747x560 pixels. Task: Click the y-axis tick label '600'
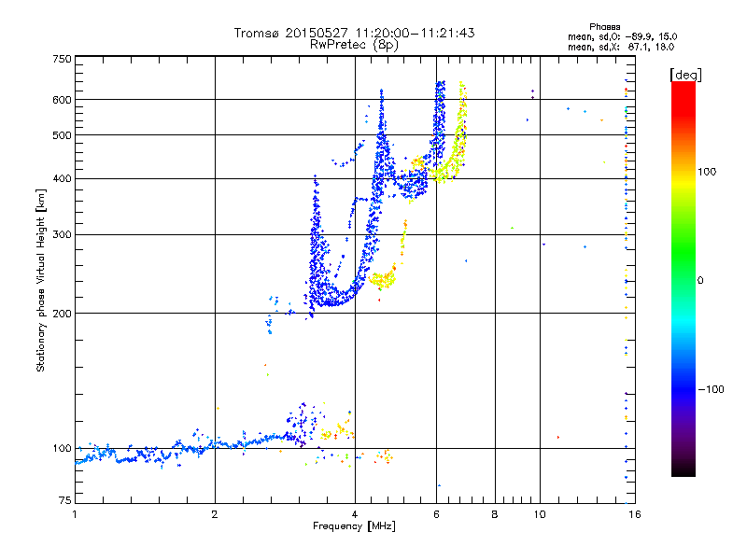point(62,100)
